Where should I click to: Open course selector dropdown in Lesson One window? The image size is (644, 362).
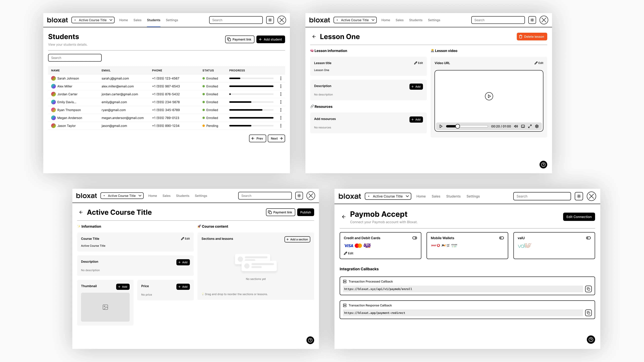[355, 20]
